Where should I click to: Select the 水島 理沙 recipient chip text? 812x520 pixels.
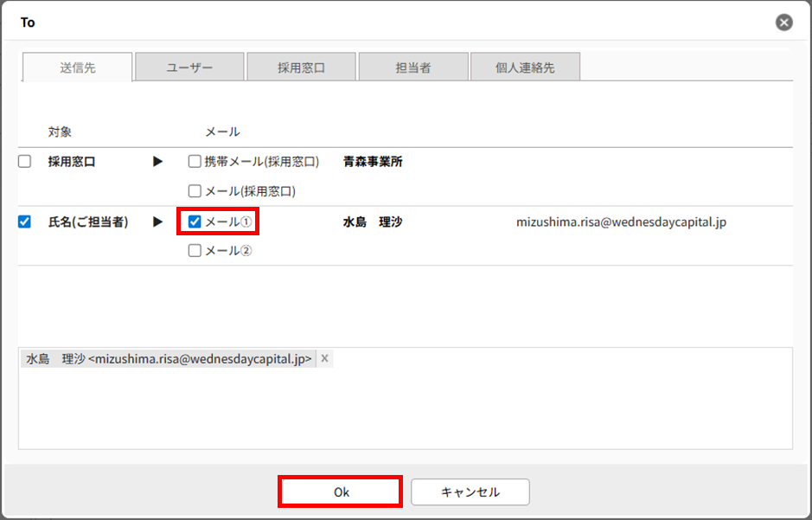point(169,358)
